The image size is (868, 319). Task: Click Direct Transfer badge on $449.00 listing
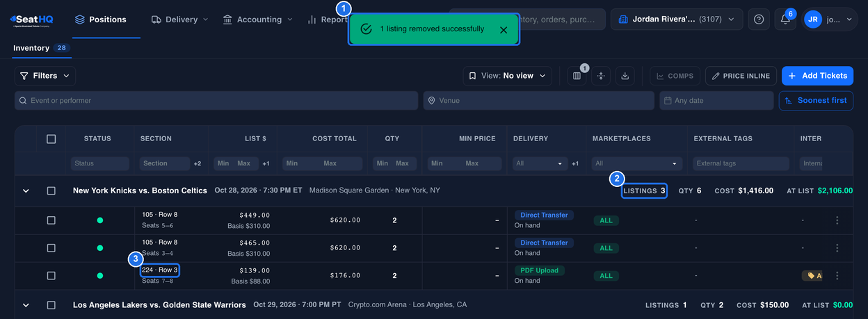pyautogui.click(x=544, y=215)
